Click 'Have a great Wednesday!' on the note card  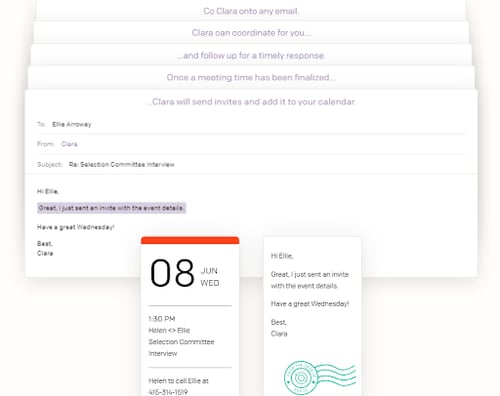point(310,304)
